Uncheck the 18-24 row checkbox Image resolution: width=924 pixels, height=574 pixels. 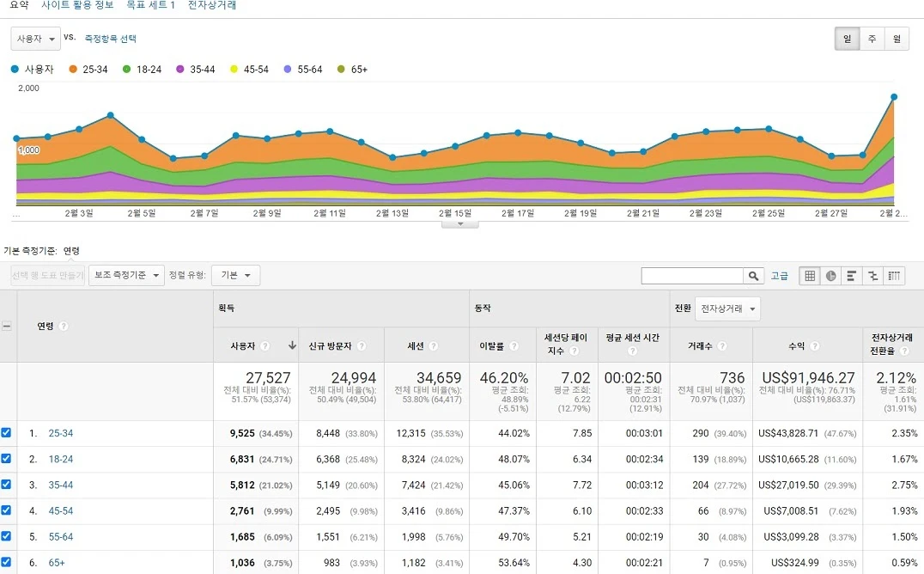tap(6, 458)
